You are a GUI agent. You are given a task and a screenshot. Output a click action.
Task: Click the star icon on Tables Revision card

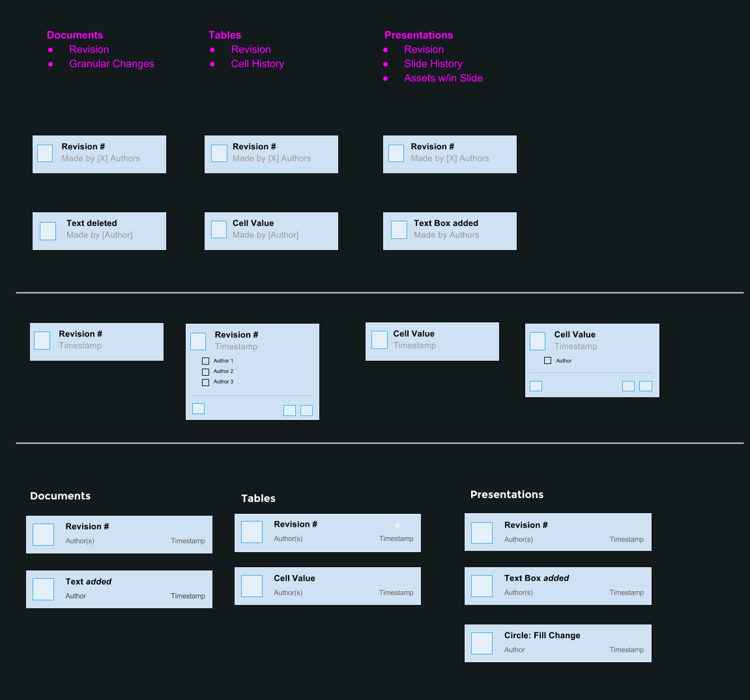click(x=397, y=525)
